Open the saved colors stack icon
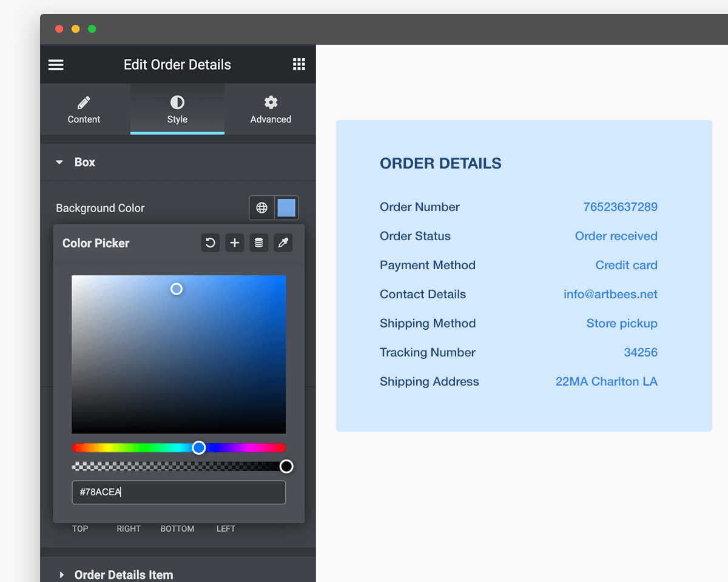 click(259, 243)
